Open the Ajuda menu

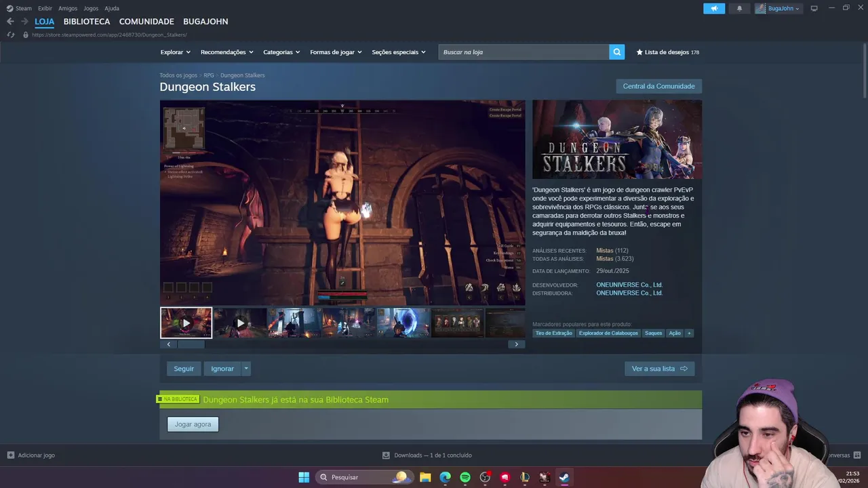point(112,8)
